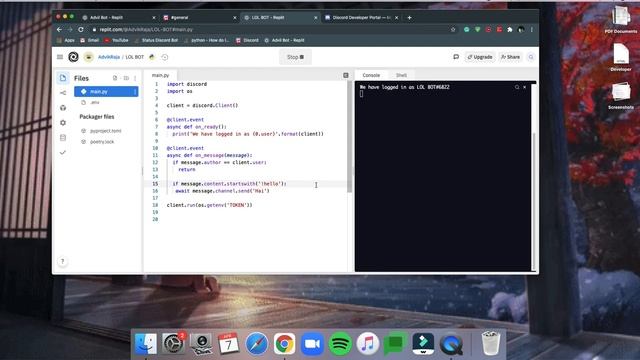The width and height of the screenshot is (640, 360).
Task: Open the YouTube bookmark
Action: pyautogui.click(x=116, y=40)
